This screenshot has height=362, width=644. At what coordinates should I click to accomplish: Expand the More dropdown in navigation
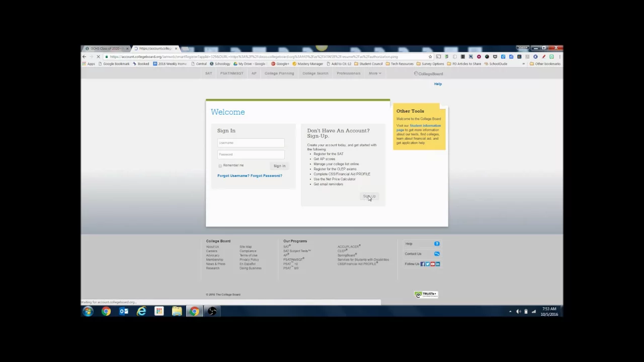pos(375,73)
